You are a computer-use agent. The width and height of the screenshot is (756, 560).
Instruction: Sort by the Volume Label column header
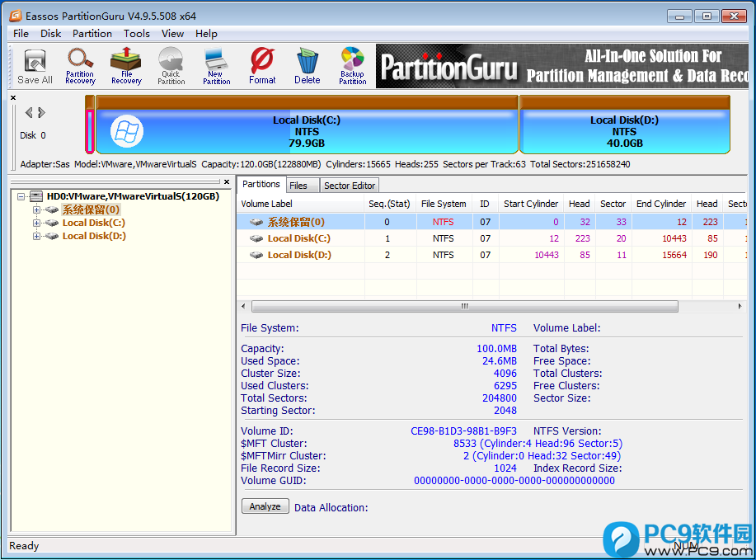pos(300,204)
